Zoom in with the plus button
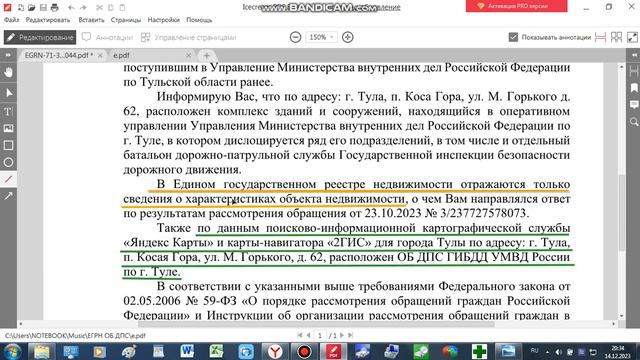The height and width of the screenshot is (360, 640). tap(347, 37)
